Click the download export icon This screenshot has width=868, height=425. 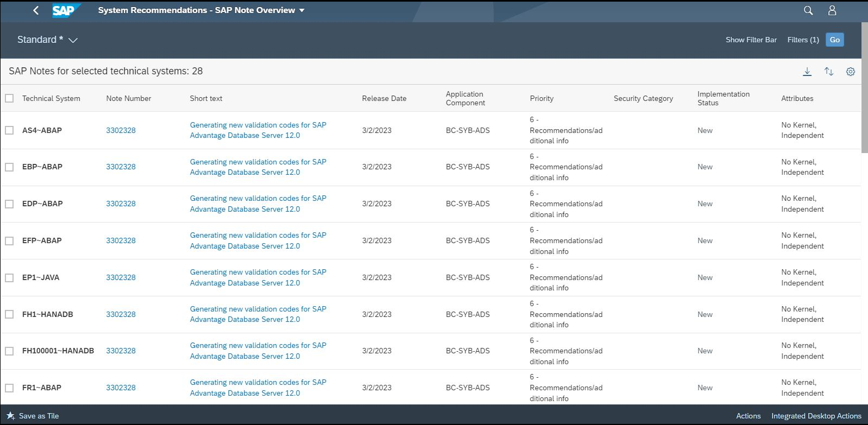[x=807, y=72]
